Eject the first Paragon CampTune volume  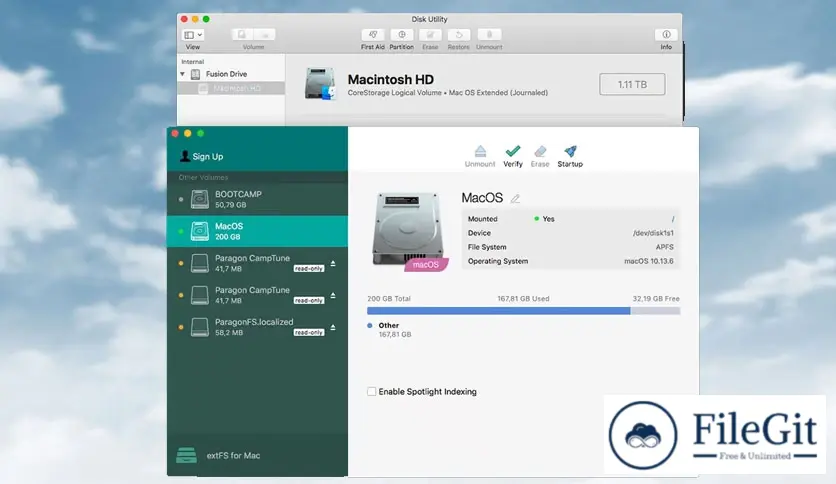[x=333, y=263]
